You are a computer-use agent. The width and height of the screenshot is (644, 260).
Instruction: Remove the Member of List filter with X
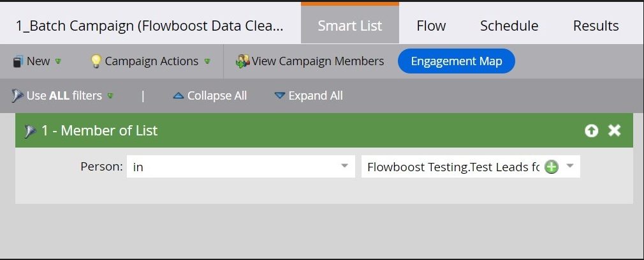click(615, 131)
